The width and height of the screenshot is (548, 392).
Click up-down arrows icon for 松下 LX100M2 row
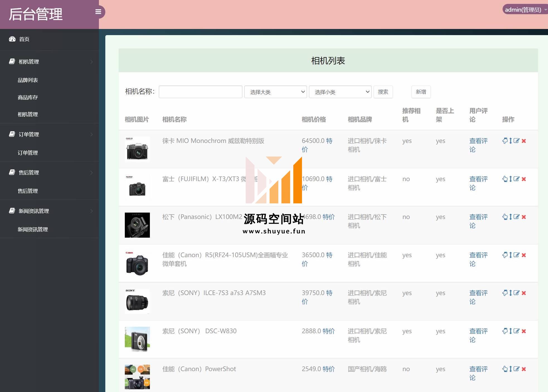511,217
